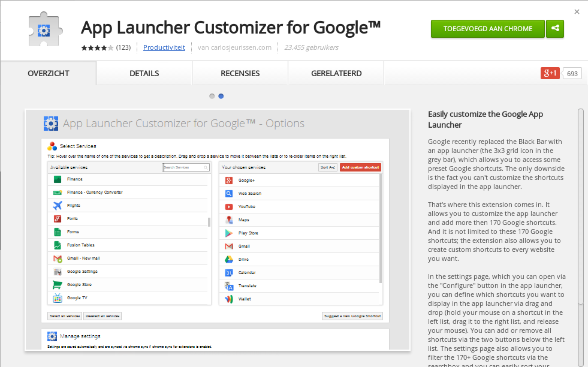Click the Finance service icon
The image size is (588, 367).
tap(58, 179)
